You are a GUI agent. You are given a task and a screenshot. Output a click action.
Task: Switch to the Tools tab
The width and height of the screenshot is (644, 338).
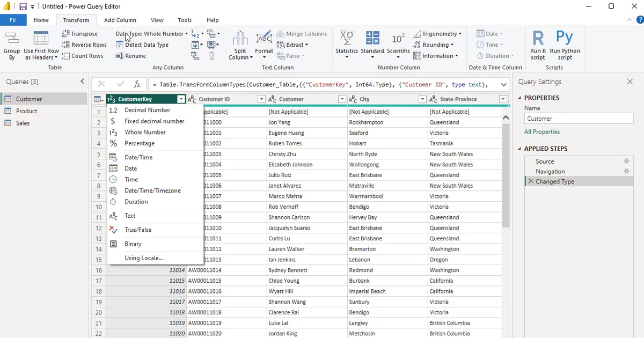[185, 20]
